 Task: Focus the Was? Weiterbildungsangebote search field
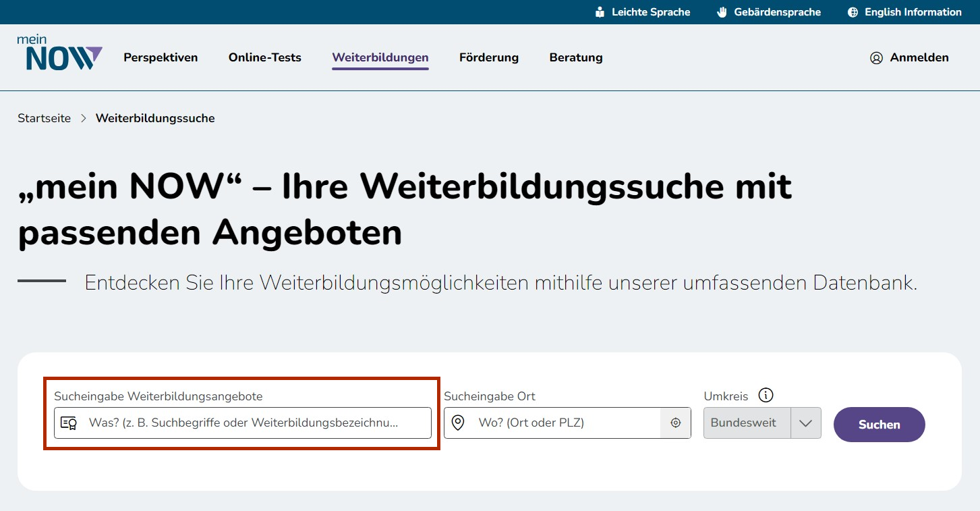243,423
